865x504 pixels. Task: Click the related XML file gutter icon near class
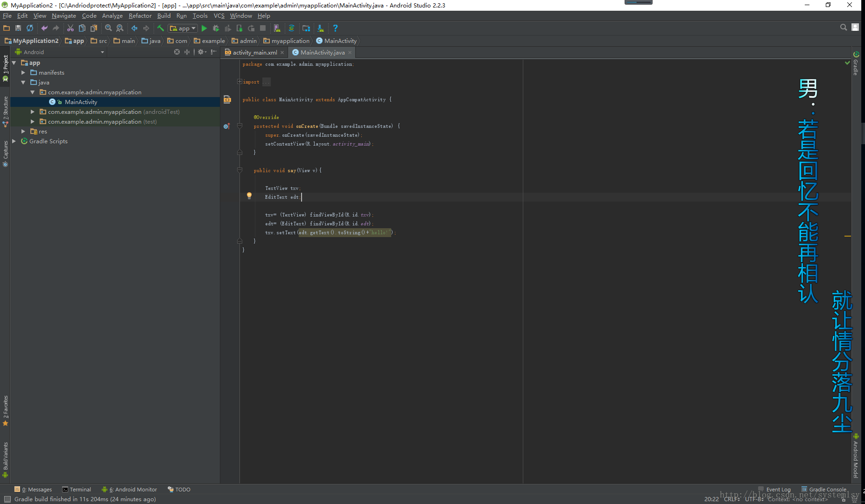pyautogui.click(x=227, y=99)
